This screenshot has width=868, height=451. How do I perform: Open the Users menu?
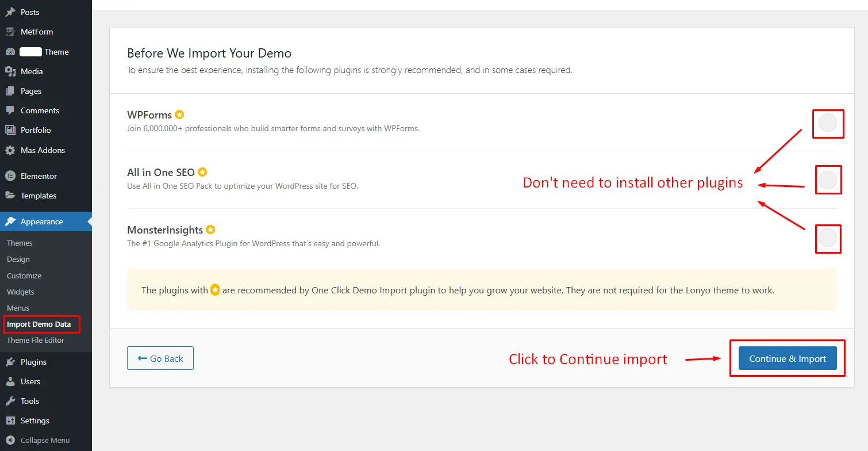pyautogui.click(x=46, y=381)
